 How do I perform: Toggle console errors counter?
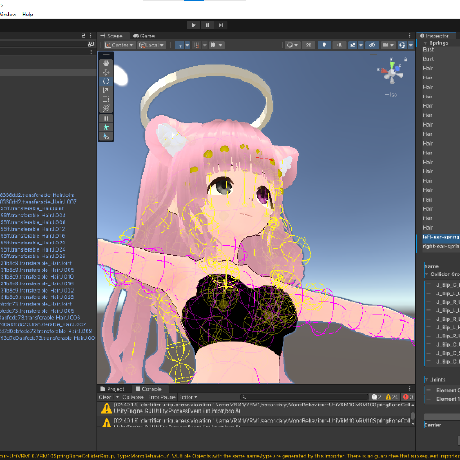click(x=408, y=397)
